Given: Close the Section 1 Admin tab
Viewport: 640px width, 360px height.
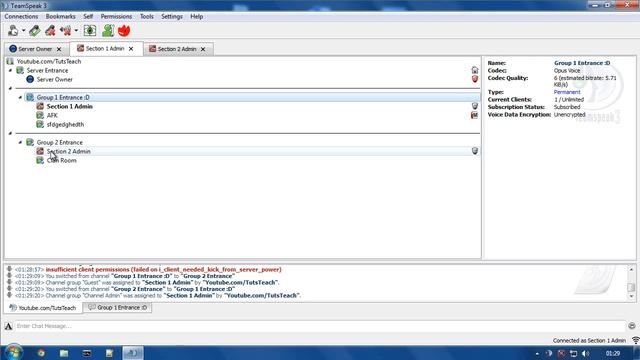Looking at the screenshot, I should (x=131, y=49).
